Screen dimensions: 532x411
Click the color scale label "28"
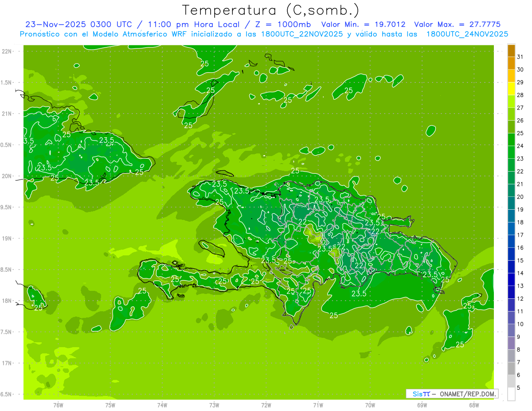coord(520,95)
